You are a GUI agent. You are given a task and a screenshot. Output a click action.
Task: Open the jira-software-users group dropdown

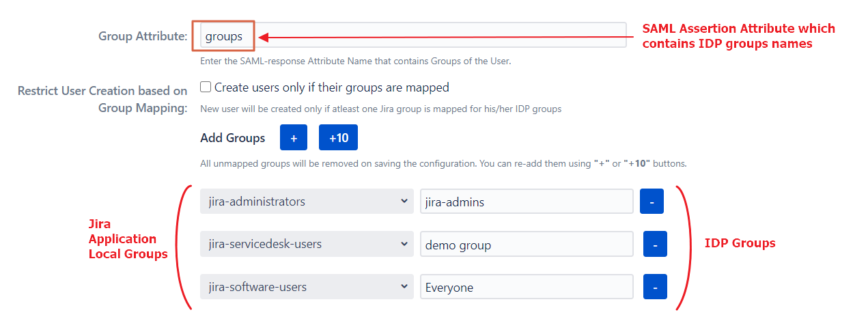(x=307, y=287)
